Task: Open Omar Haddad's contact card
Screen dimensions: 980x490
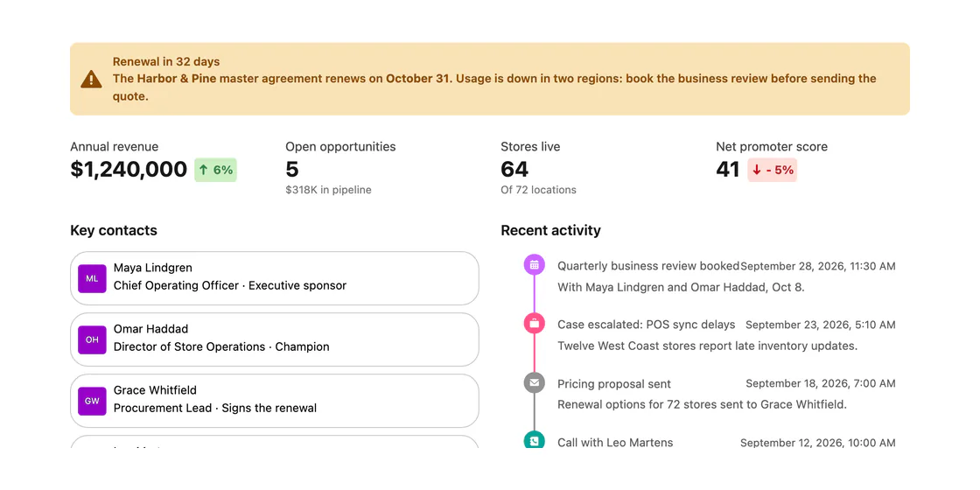Action: pyautogui.click(x=275, y=339)
